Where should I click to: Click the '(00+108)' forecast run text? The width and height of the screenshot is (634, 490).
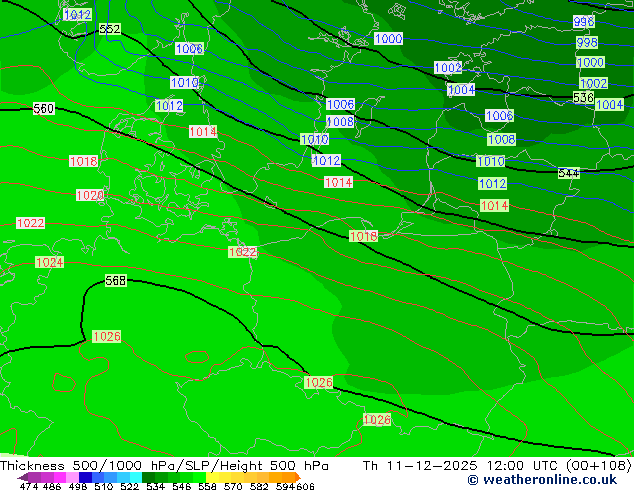click(x=598, y=466)
